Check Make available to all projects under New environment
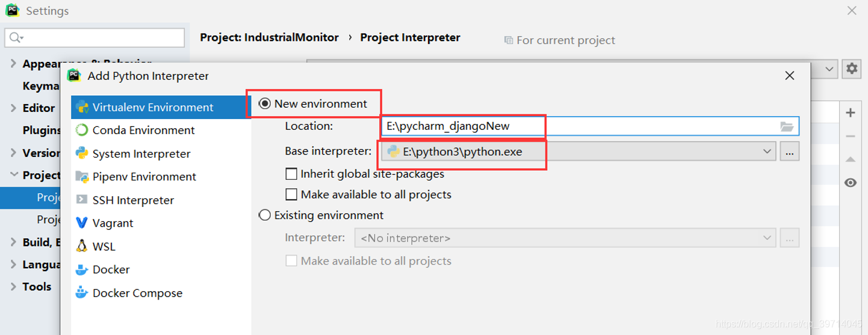 click(x=291, y=194)
